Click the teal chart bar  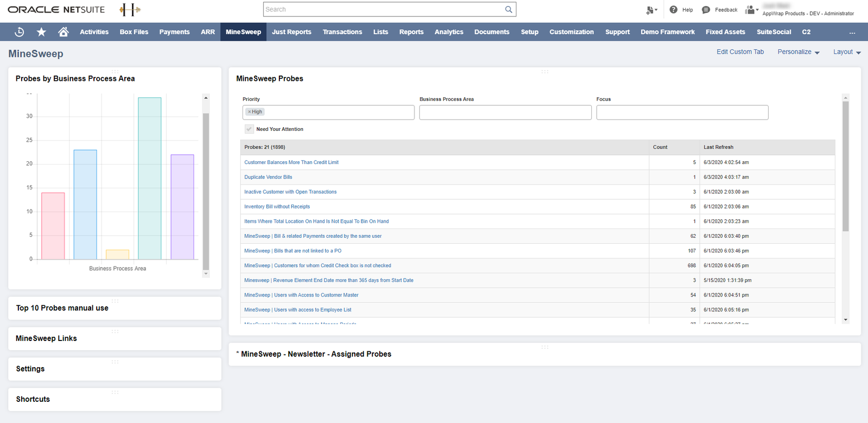tap(150, 179)
